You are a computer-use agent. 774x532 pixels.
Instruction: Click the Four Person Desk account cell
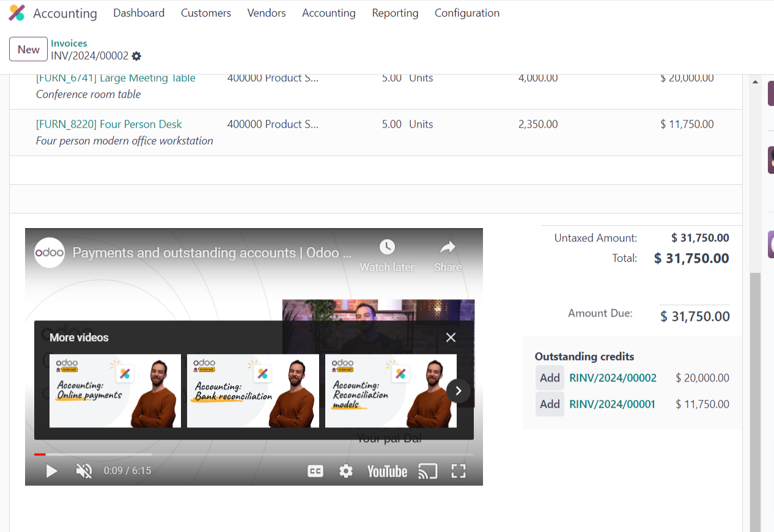[273, 124]
